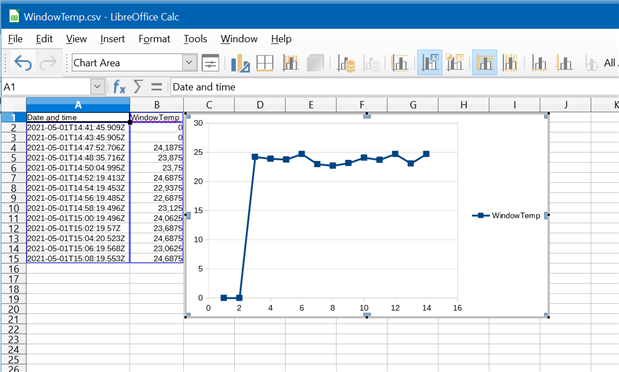
Task: Click the All Axes toolbar button
Action: 611,63
